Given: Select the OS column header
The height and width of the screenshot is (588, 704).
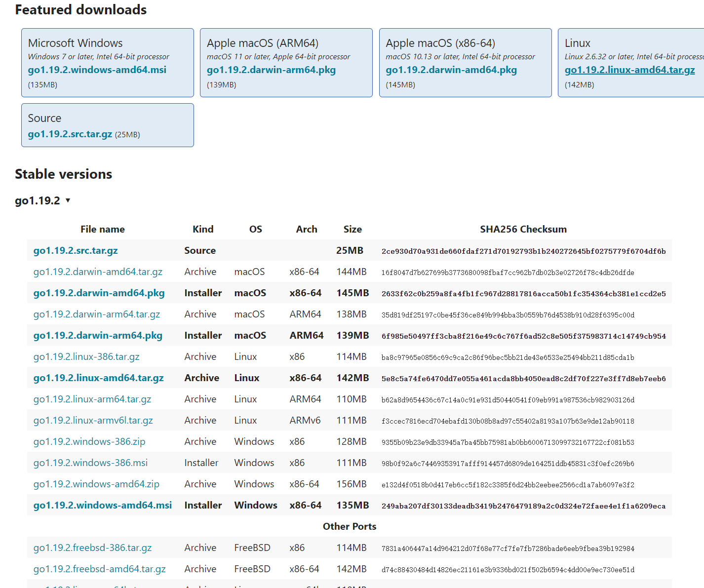Looking at the screenshot, I should pos(256,229).
